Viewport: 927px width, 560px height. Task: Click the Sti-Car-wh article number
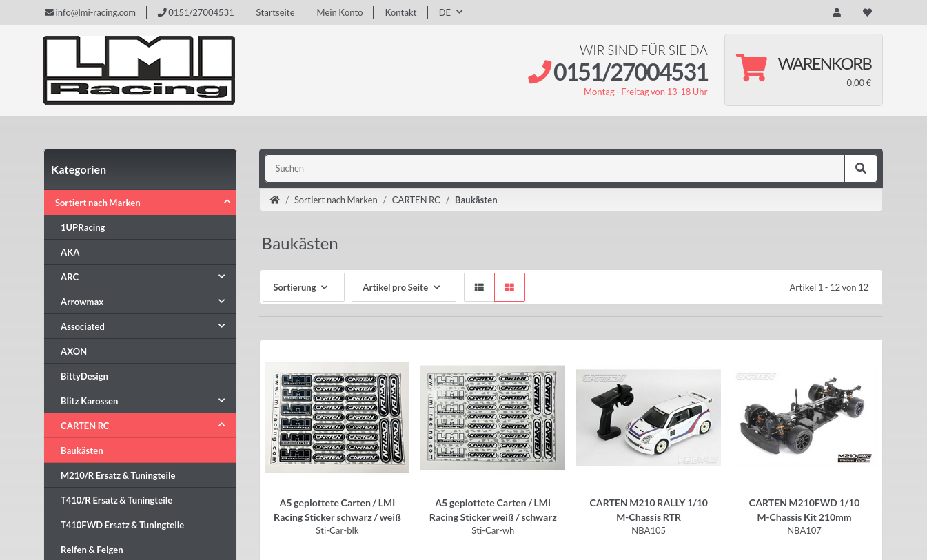(493, 530)
